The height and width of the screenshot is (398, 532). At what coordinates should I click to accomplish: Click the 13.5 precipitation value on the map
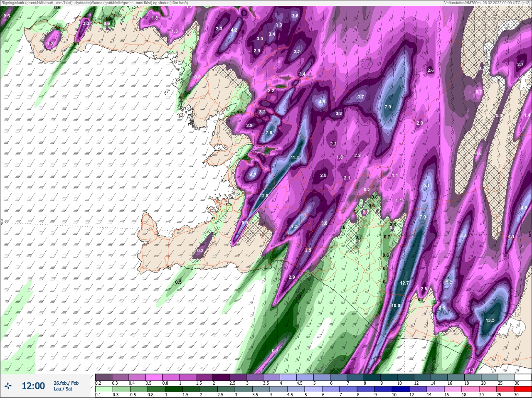(490, 320)
